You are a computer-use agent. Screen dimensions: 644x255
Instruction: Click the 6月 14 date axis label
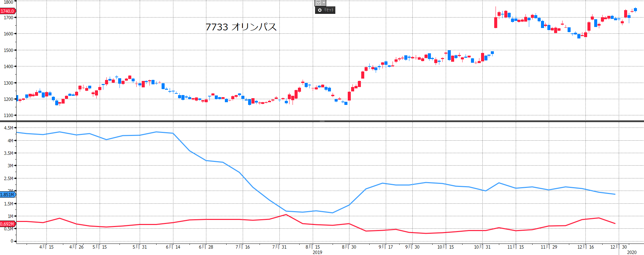pos(173,247)
